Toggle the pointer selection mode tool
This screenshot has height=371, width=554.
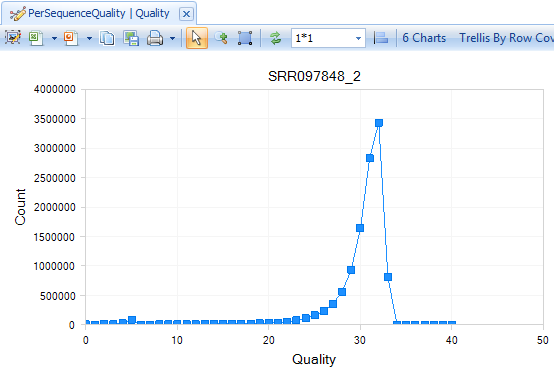pyautogui.click(x=197, y=38)
